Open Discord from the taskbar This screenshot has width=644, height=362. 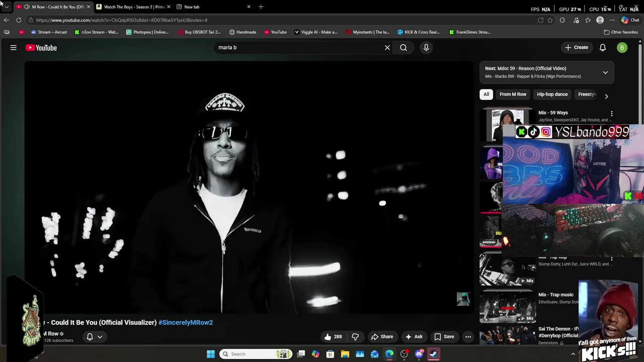point(419,354)
